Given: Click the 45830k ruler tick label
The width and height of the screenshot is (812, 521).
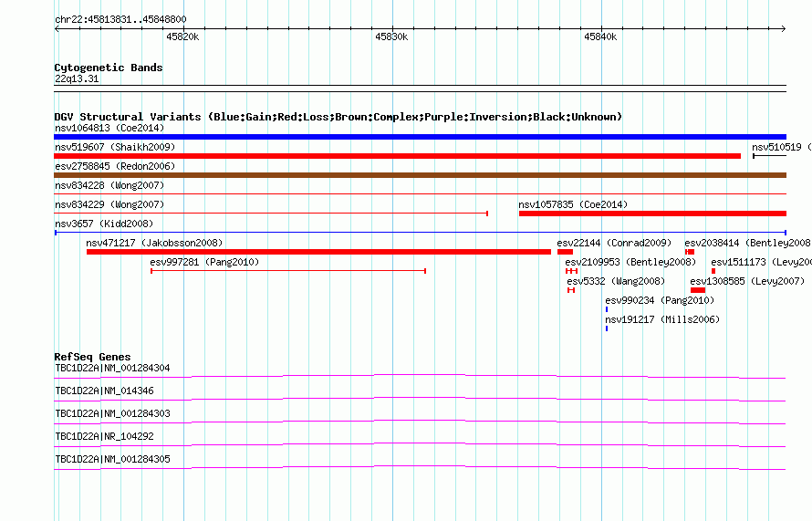Looking at the screenshot, I should click(391, 36).
